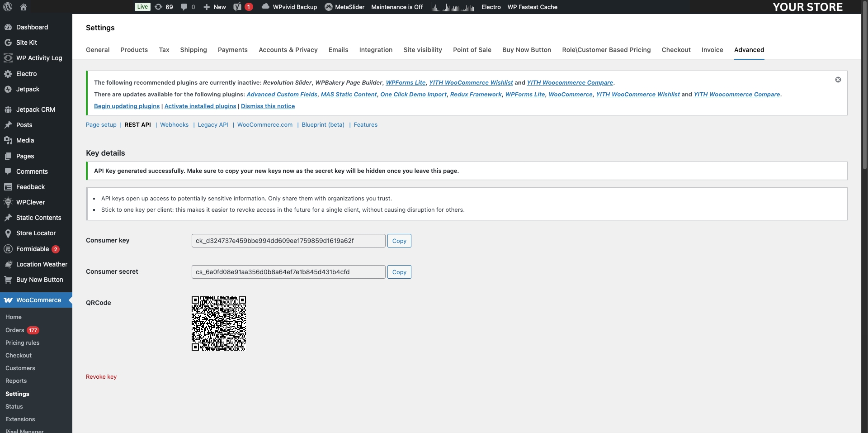
Task: Open the MetaSlider toolbar item
Action: pyautogui.click(x=344, y=7)
